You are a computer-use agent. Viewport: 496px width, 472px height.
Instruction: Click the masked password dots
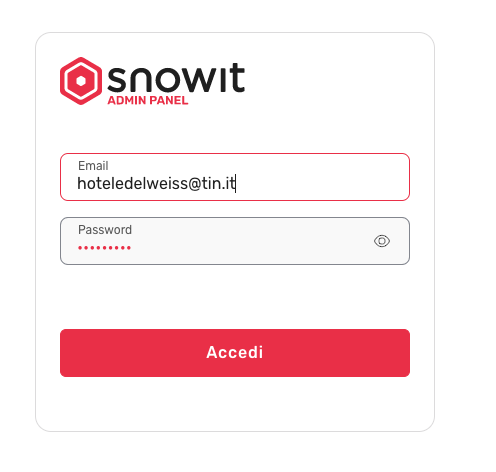[104, 248]
